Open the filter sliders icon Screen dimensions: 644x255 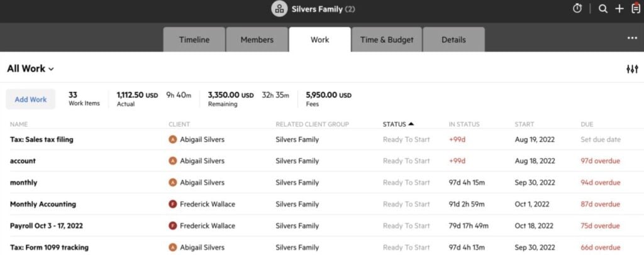(x=632, y=69)
